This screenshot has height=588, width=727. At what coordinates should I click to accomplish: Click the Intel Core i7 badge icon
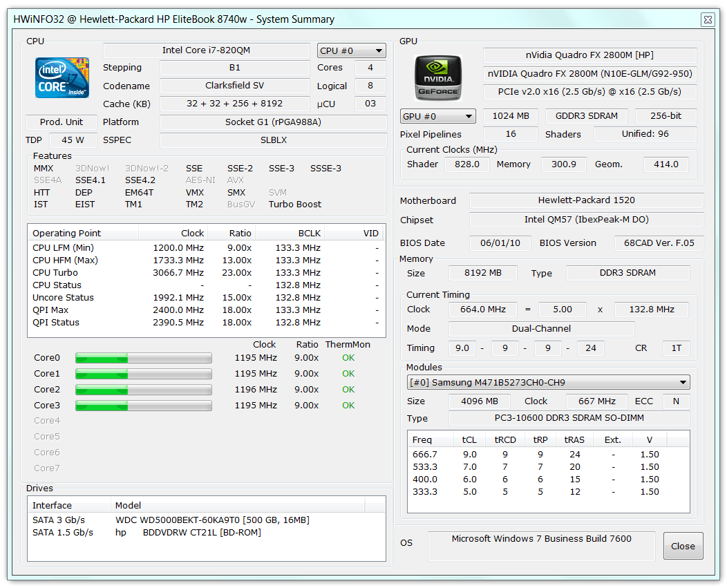coord(62,78)
